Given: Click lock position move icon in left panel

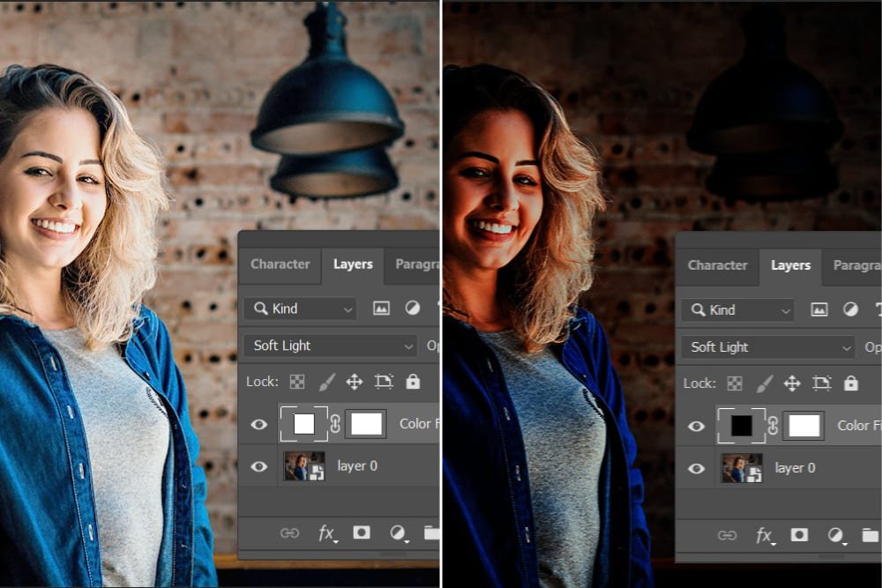Looking at the screenshot, I should tap(355, 382).
